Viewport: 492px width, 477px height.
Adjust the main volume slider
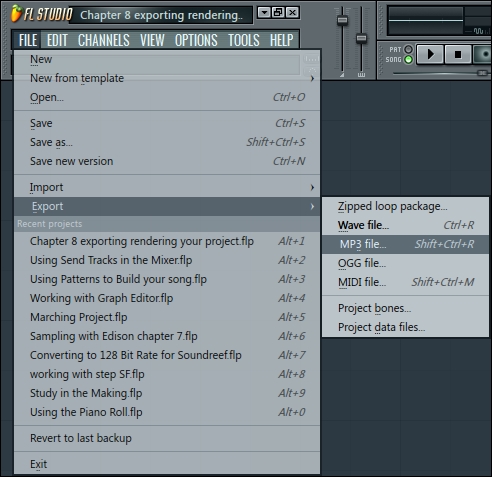(342, 21)
